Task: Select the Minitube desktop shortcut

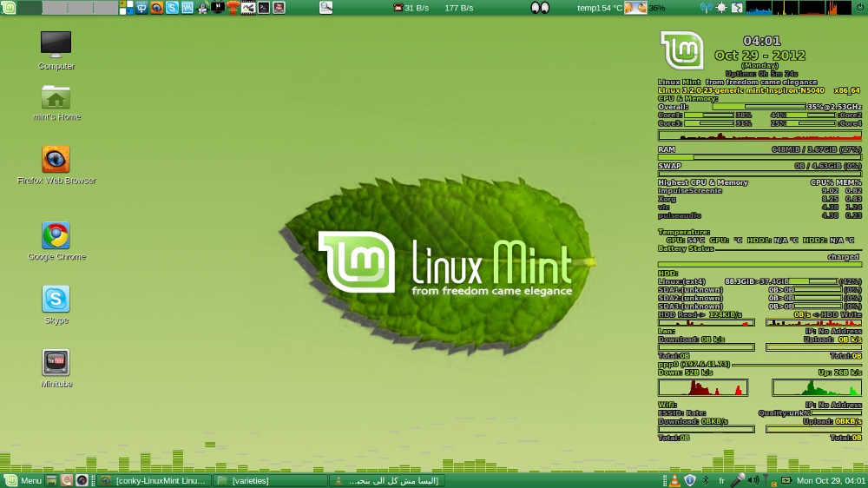Action: point(56,368)
